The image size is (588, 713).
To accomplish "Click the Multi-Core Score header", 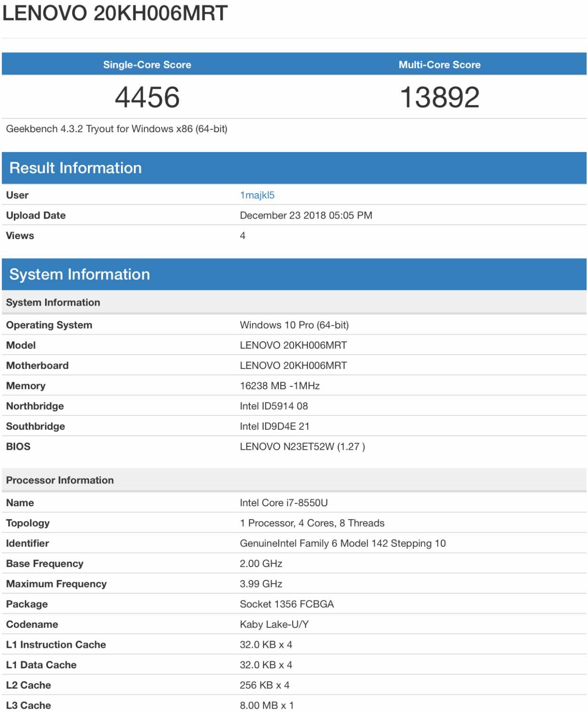I will pyautogui.click(x=439, y=65).
